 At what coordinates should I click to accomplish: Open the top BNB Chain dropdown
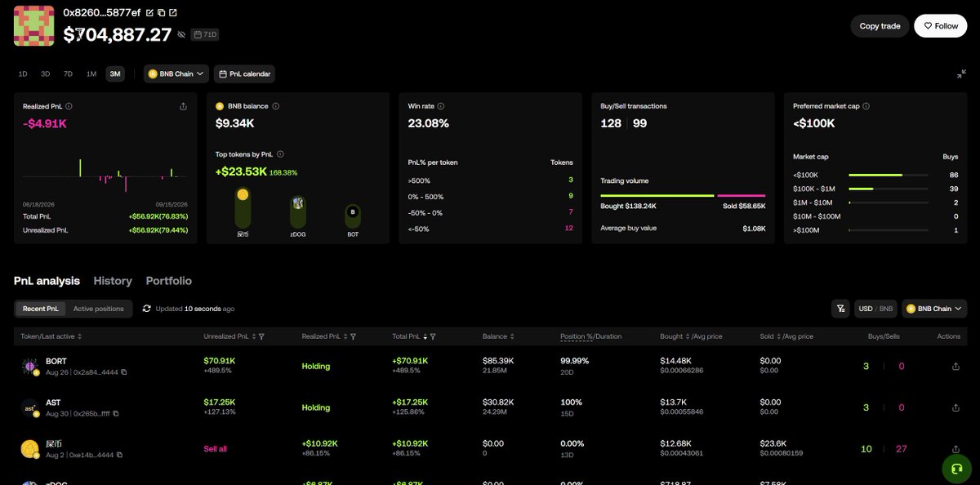(x=176, y=73)
